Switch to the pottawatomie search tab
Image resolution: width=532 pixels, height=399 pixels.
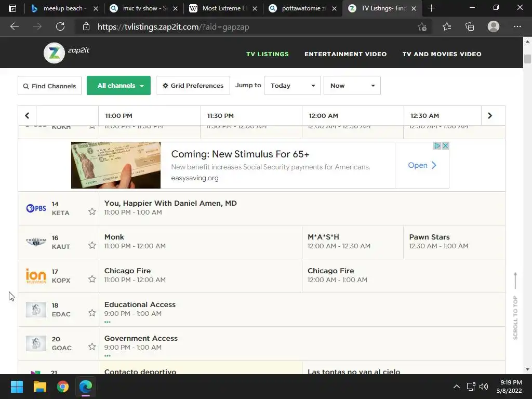point(303,8)
